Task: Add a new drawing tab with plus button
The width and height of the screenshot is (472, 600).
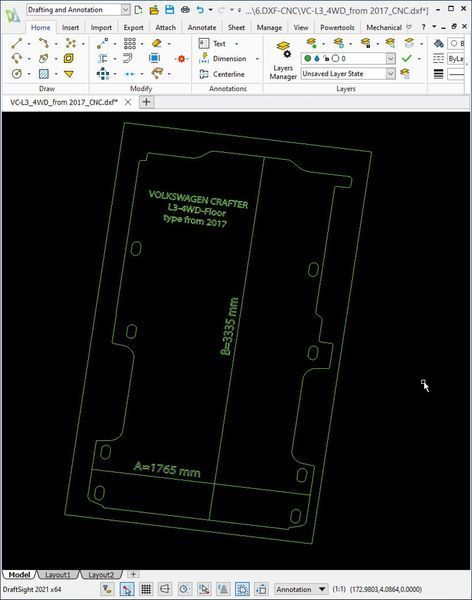Action: point(146,102)
